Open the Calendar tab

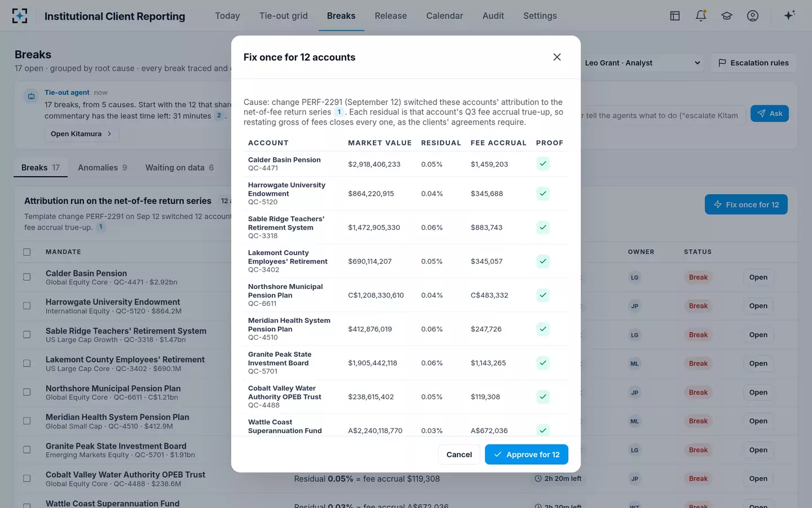[444, 16]
